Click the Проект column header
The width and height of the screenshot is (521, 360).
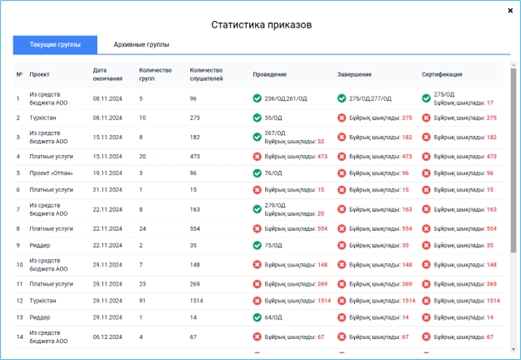point(39,74)
